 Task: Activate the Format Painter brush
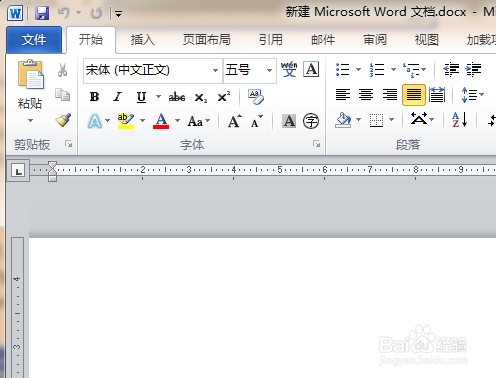point(63,120)
